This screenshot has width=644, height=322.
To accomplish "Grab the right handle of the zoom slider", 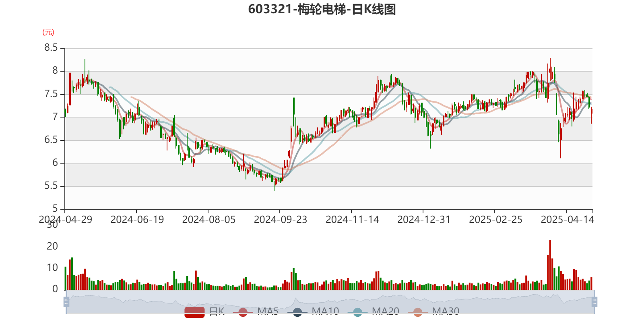I will [x=594, y=302].
